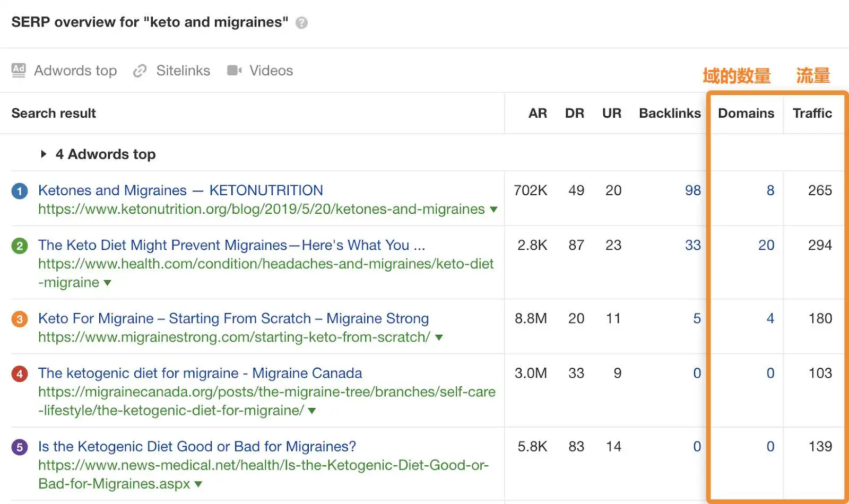
Task: Click the purple rank 5 badge
Action: click(20, 447)
